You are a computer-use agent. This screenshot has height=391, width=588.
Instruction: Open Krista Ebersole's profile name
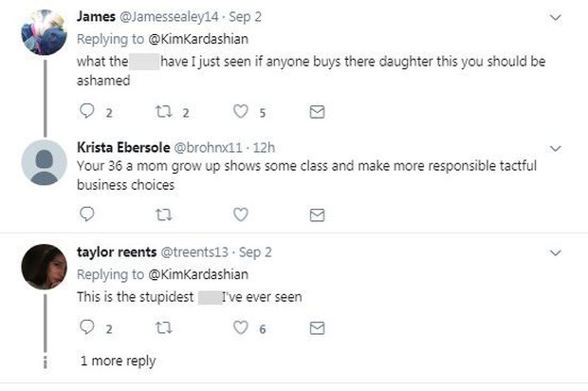pos(122,147)
